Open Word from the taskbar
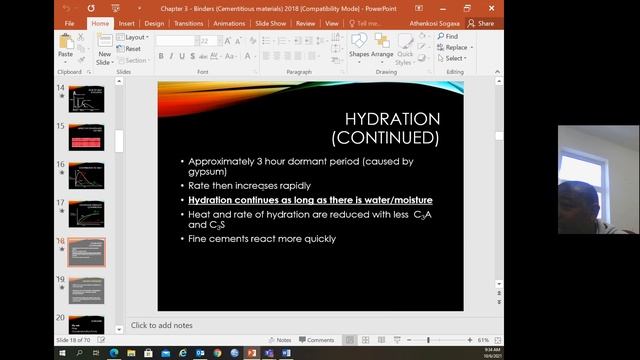 click(x=286, y=353)
